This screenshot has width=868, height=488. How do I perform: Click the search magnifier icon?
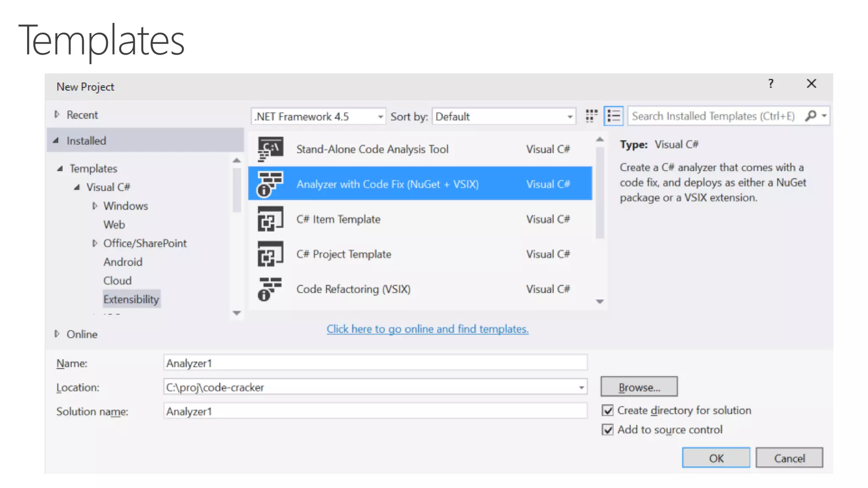tap(810, 116)
